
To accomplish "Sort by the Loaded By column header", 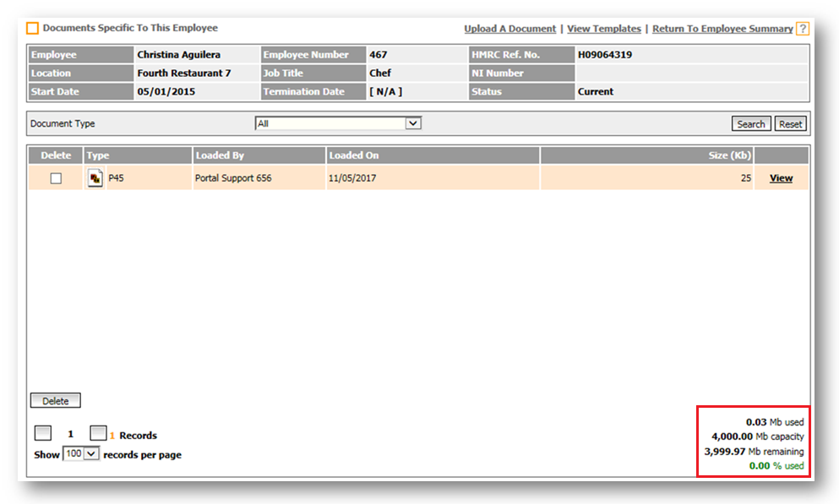I will click(259, 155).
